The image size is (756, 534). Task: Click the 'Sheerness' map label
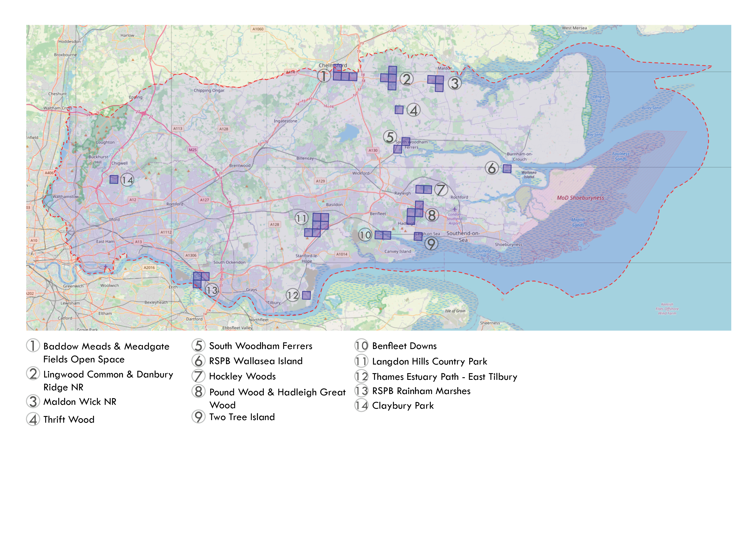tap(490, 323)
